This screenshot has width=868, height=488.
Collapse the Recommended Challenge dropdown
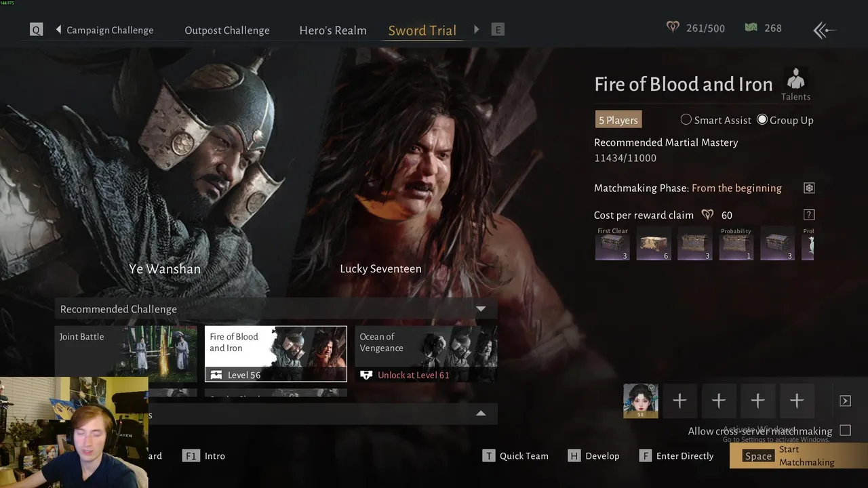481,309
